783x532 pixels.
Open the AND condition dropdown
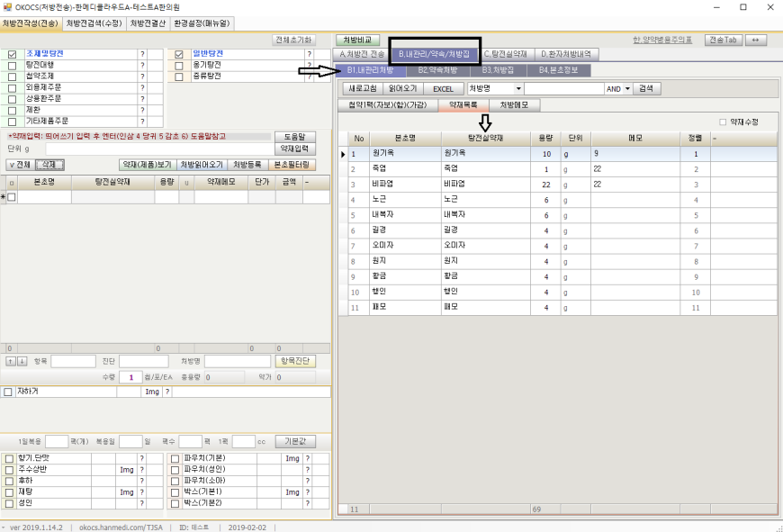click(627, 89)
